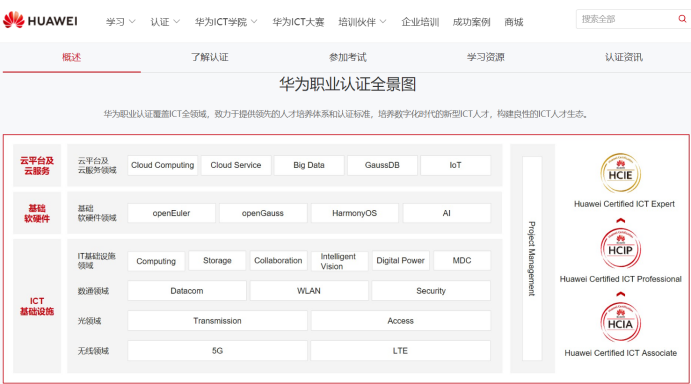Open the HarmonyOS certification
The height and width of the screenshot is (384, 691).
pyautogui.click(x=355, y=213)
